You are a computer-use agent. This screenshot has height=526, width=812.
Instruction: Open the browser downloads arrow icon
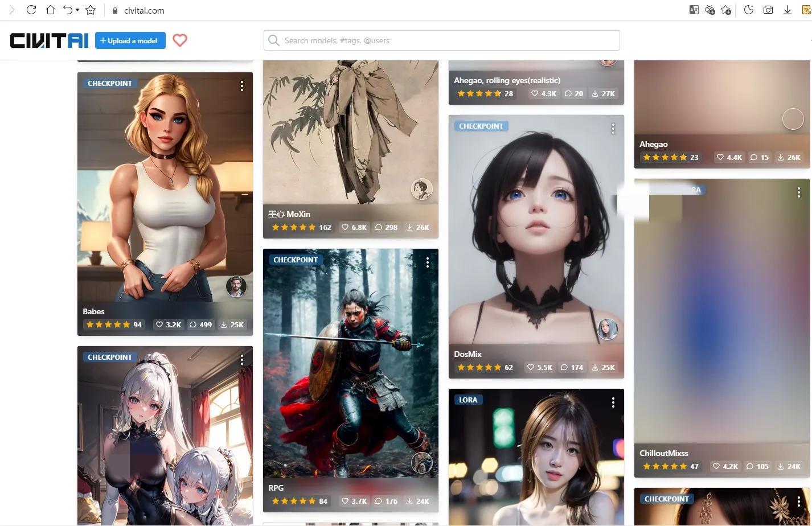tap(787, 10)
